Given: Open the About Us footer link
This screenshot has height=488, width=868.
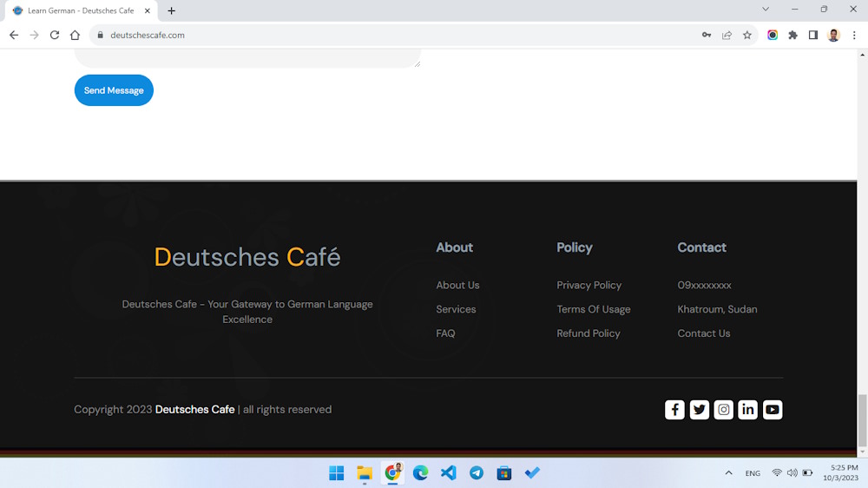Looking at the screenshot, I should 457,286.
